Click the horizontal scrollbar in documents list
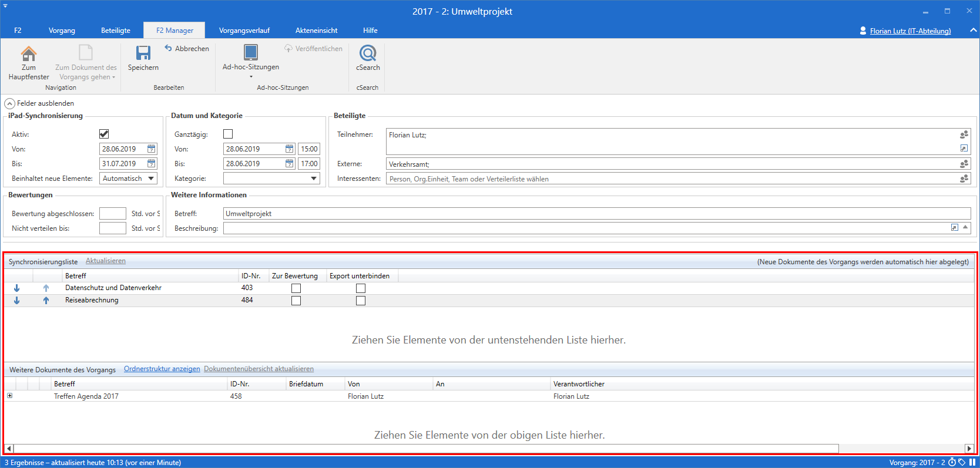 [x=426, y=449]
